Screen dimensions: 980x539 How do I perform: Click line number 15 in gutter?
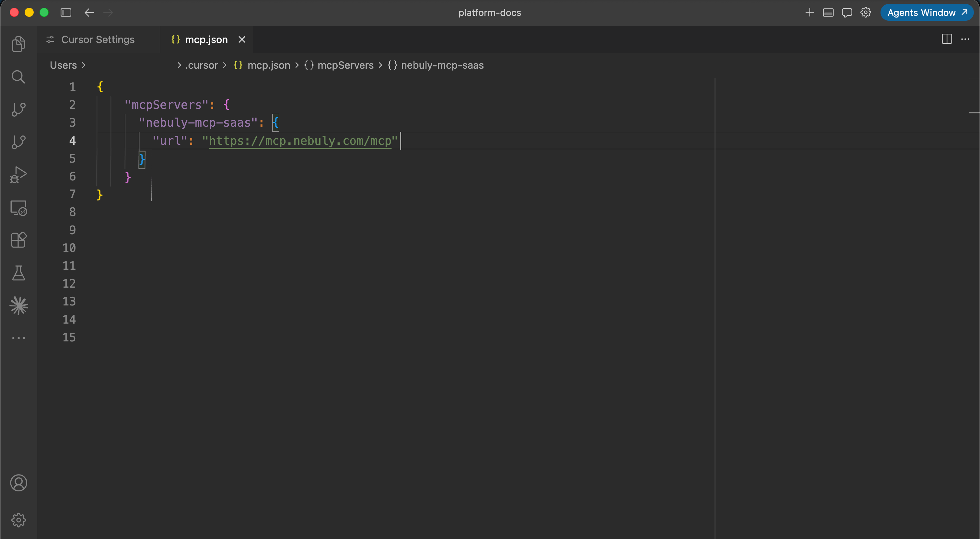point(69,337)
